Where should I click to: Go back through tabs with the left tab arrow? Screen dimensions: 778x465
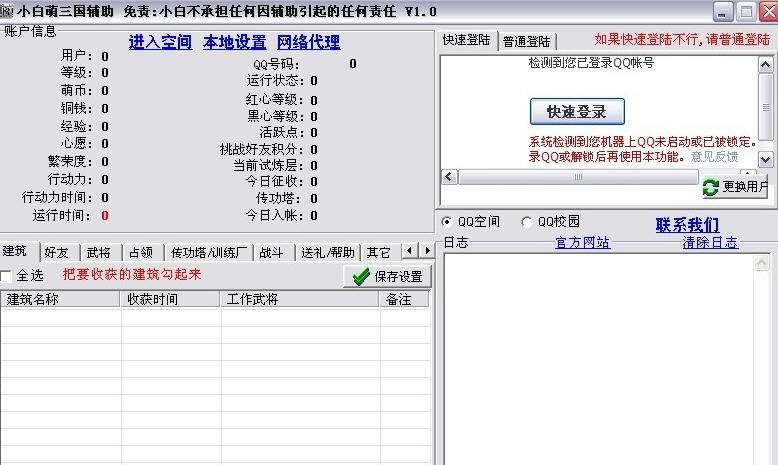(409, 251)
